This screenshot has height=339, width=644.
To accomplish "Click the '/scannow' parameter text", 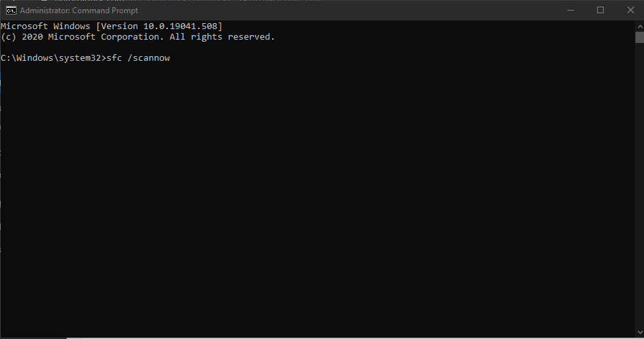I will [x=149, y=58].
